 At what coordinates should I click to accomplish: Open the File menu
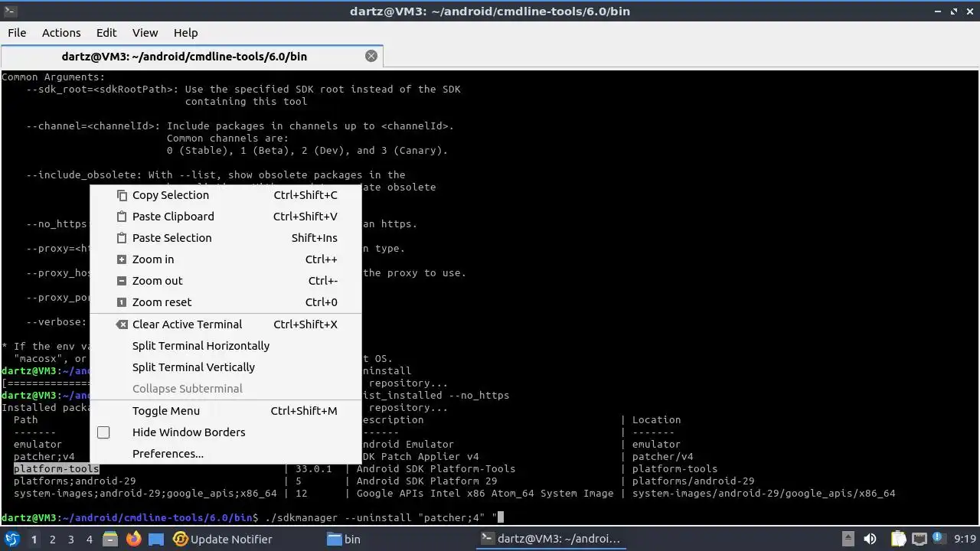tap(17, 33)
